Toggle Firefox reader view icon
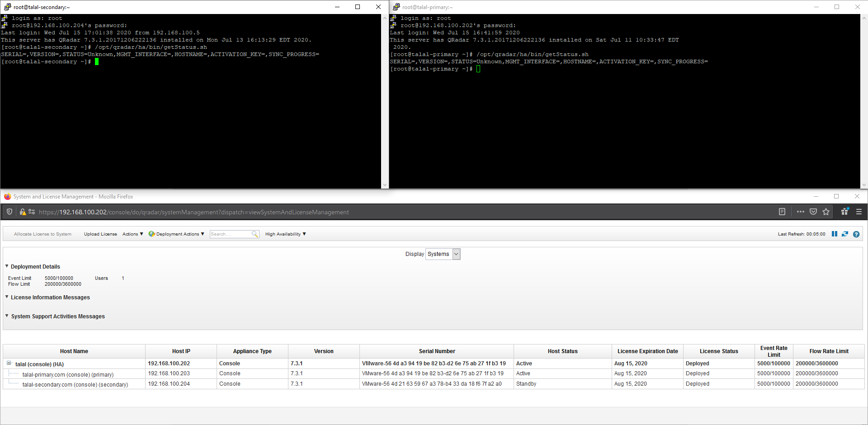Screen dimensions: 868x425 (782, 212)
